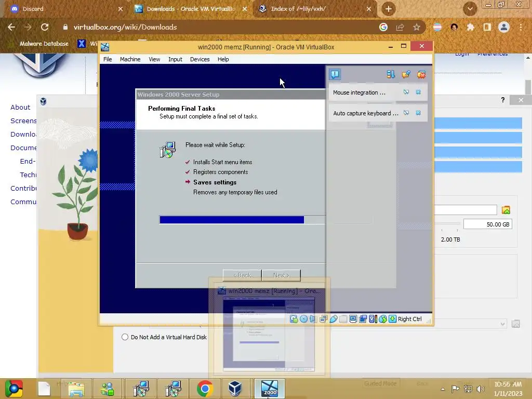
Task: Click the Guided Mode button
Action: 380,383
